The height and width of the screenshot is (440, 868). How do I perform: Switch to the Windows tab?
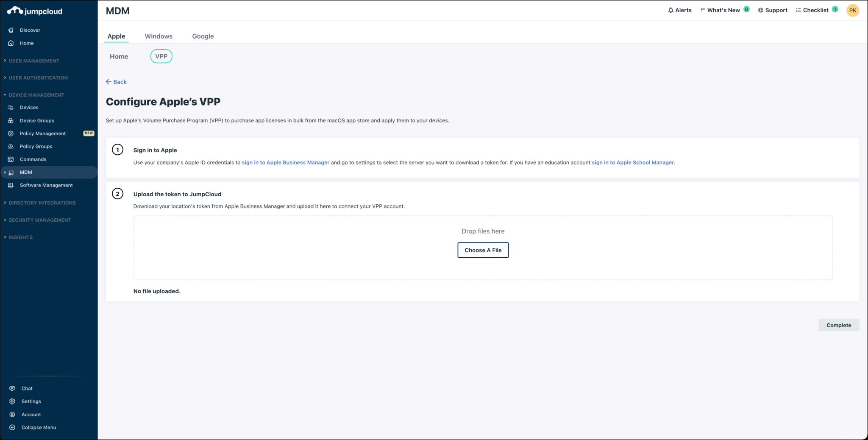point(159,36)
